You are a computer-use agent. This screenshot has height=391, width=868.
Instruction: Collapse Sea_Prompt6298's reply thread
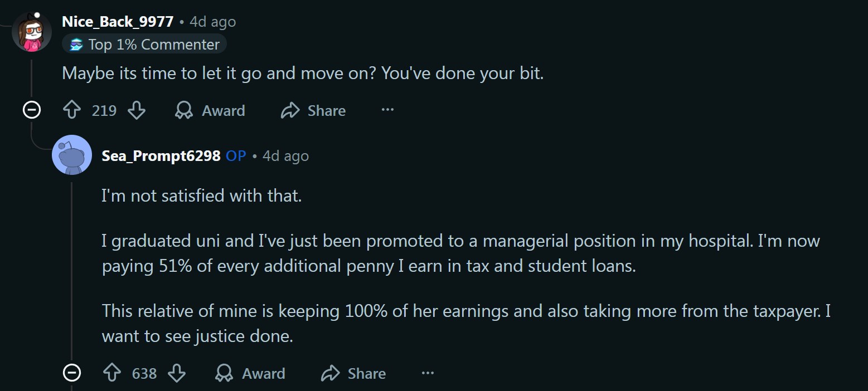click(72, 372)
